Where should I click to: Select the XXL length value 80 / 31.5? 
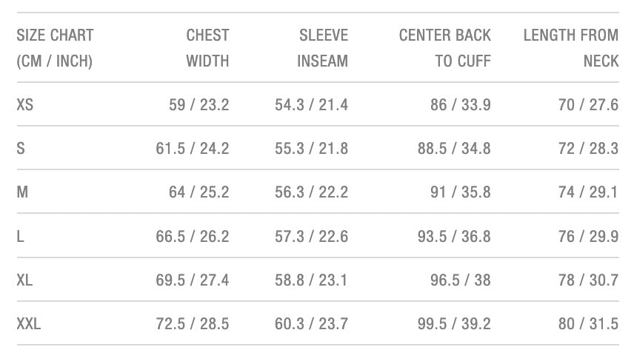point(588,324)
